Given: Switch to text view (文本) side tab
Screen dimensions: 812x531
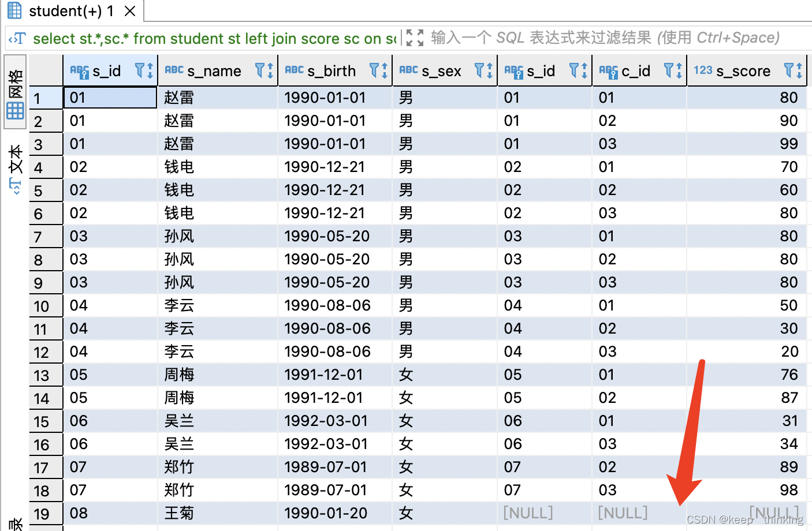Looking at the screenshot, I should click(16, 169).
